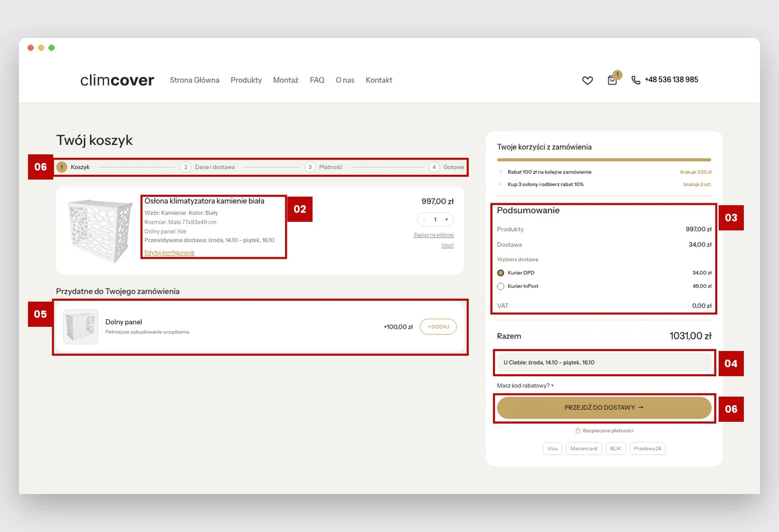Open the Montaż page
Screen dimensions: 779x532
[286, 80]
